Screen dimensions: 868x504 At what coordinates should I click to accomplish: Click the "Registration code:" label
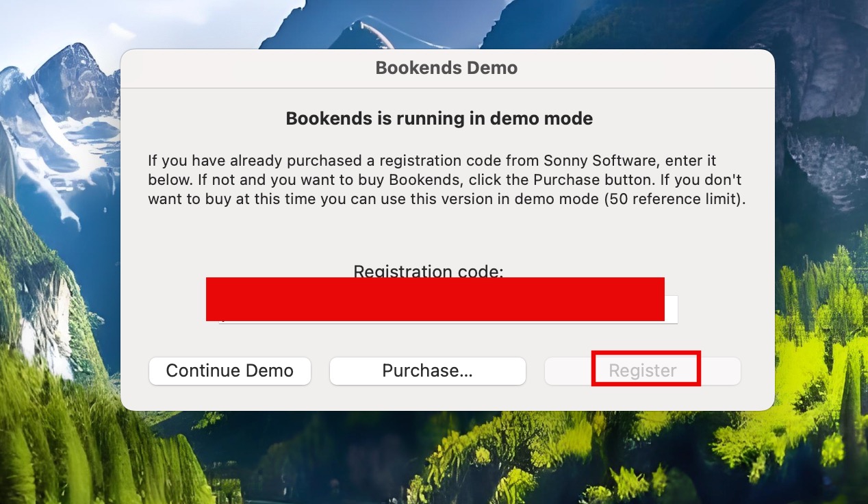click(x=428, y=270)
